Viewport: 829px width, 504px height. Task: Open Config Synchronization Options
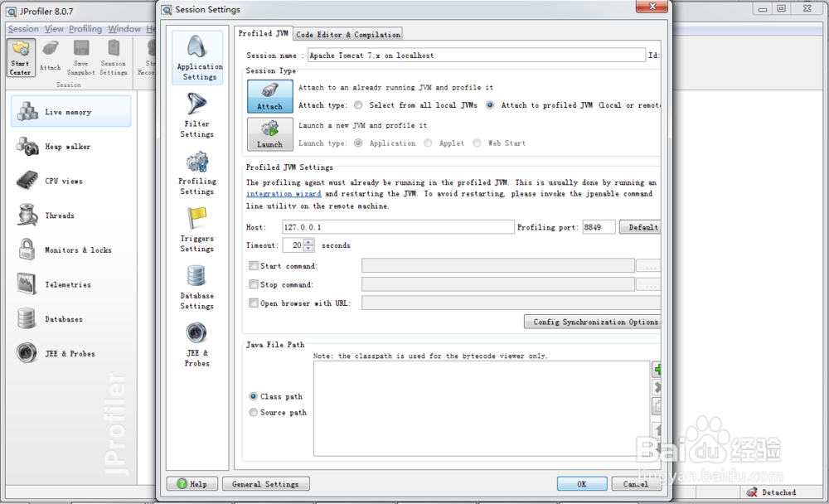tap(593, 322)
